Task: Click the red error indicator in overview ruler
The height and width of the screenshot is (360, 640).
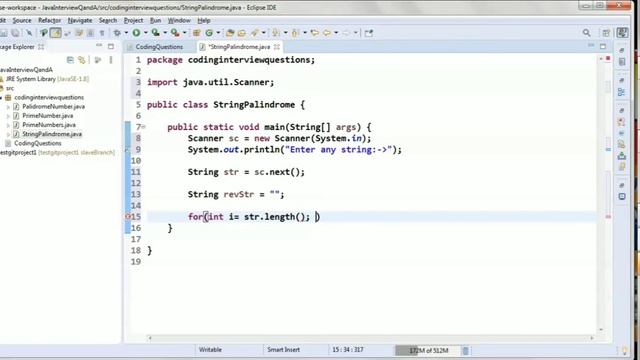Action: coord(608,59)
